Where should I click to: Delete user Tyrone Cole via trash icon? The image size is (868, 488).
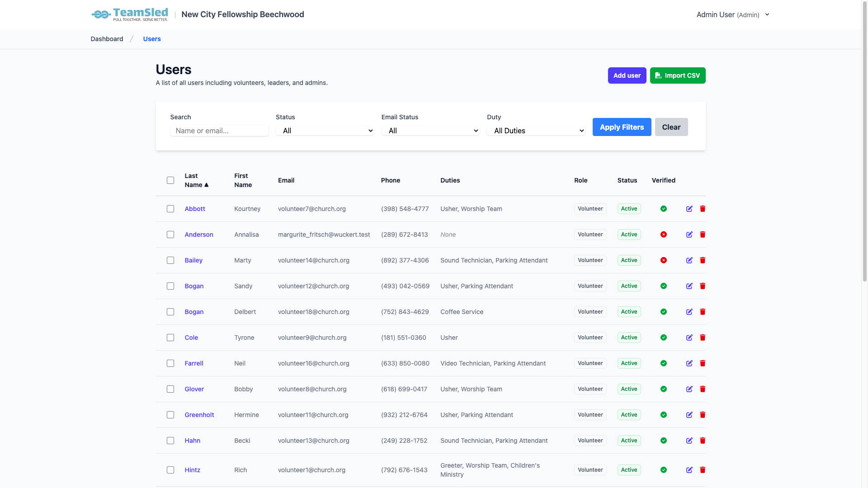[703, 338]
